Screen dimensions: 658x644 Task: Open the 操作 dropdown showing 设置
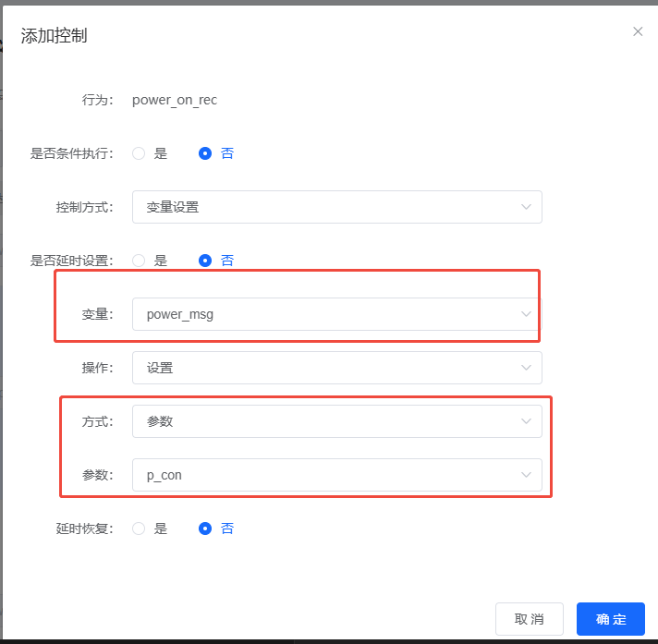tap(337, 368)
